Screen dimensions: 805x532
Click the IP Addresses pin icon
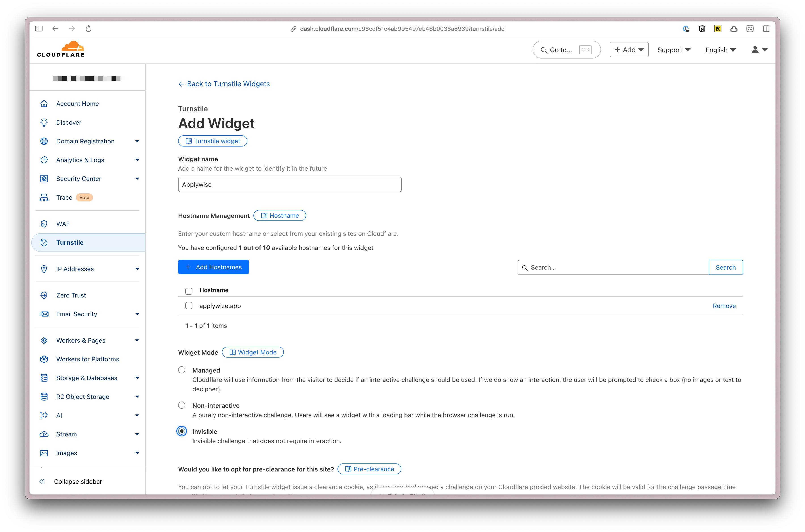44,269
